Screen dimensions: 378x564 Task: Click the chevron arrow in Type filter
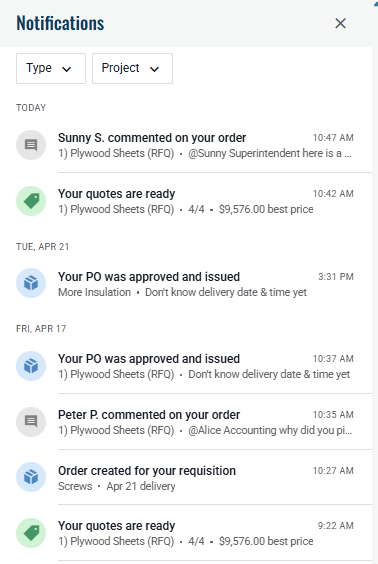[x=67, y=69]
